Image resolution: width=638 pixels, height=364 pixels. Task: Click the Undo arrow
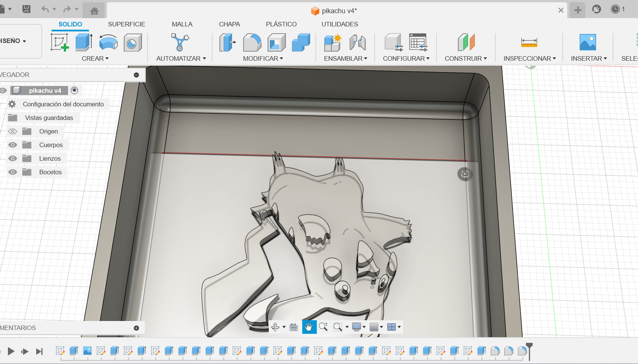[x=45, y=9]
